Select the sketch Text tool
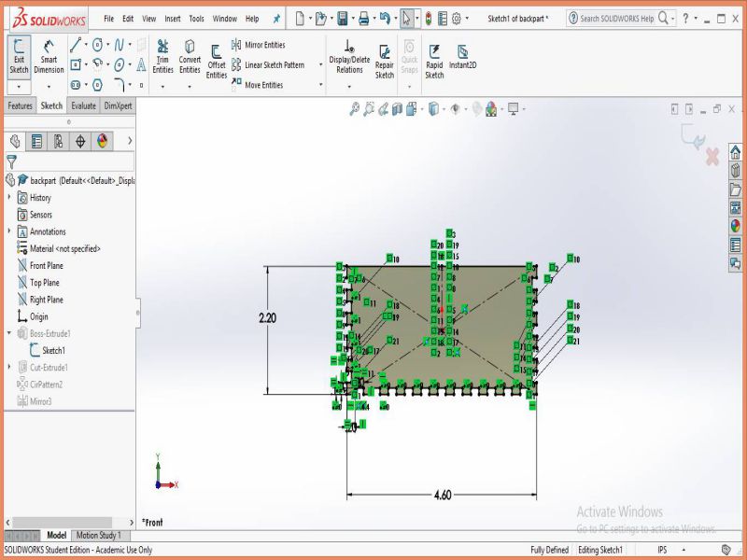Screen dimensions: 747x560 coord(141,64)
